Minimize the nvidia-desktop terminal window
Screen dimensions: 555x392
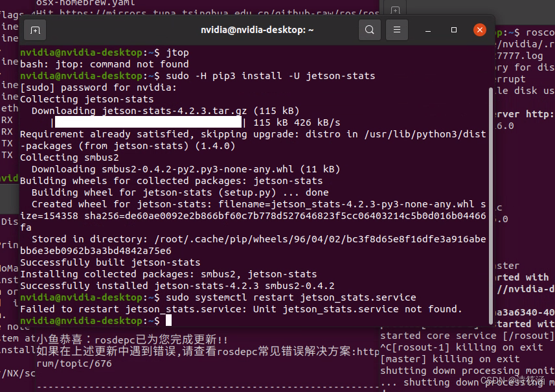(428, 30)
